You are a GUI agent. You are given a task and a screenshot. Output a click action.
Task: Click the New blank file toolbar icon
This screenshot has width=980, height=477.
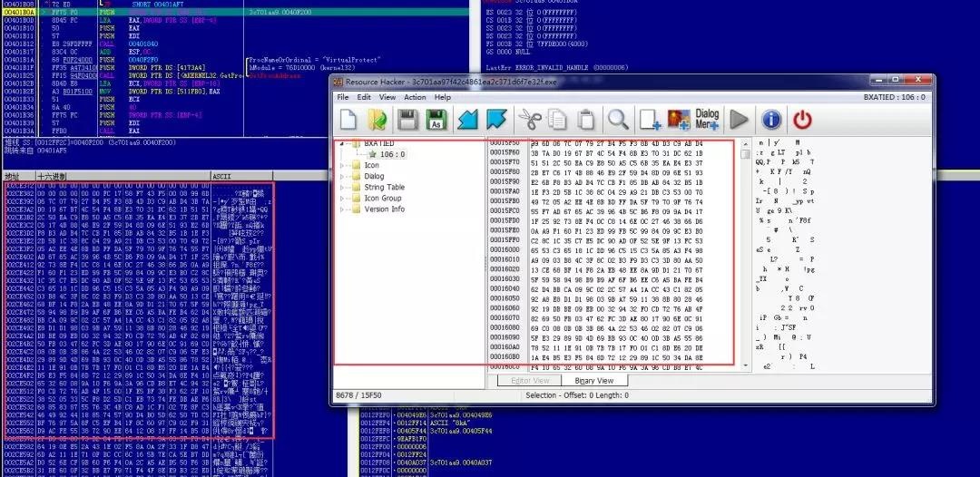tap(348, 119)
